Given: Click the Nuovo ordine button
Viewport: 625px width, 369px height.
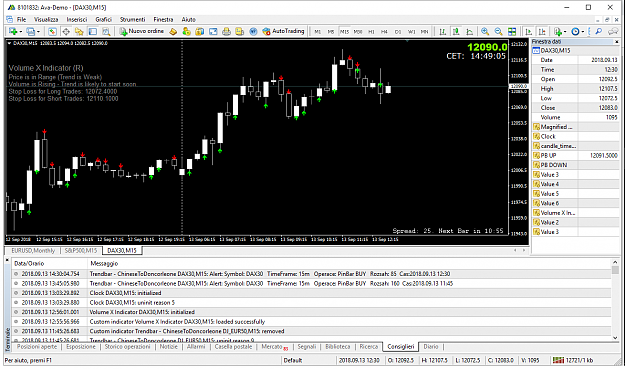Looking at the screenshot, I should 142,31.
